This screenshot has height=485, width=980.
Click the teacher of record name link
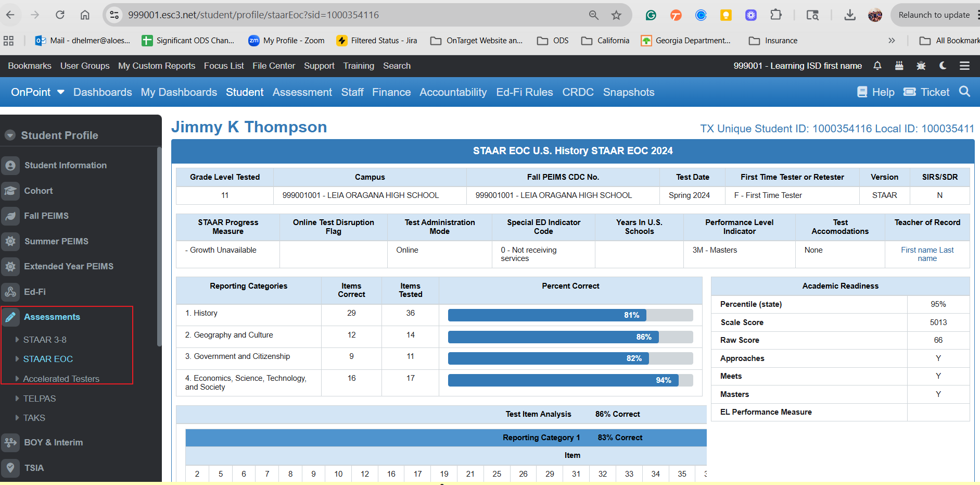coord(927,254)
